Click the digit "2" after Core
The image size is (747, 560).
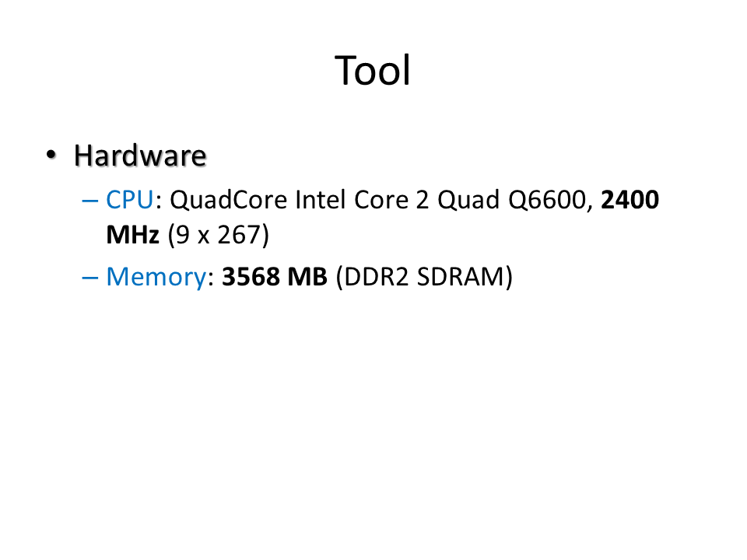point(421,201)
